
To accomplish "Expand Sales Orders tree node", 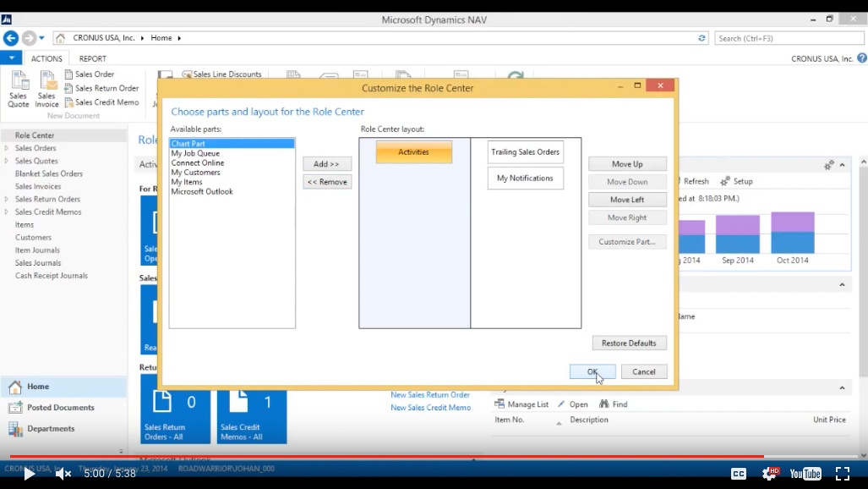I will pos(7,148).
